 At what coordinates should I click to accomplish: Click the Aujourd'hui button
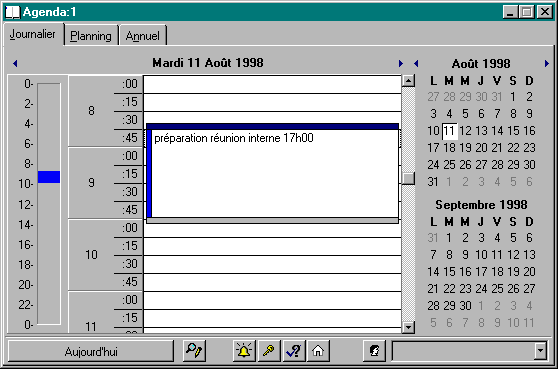pos(91,352)
